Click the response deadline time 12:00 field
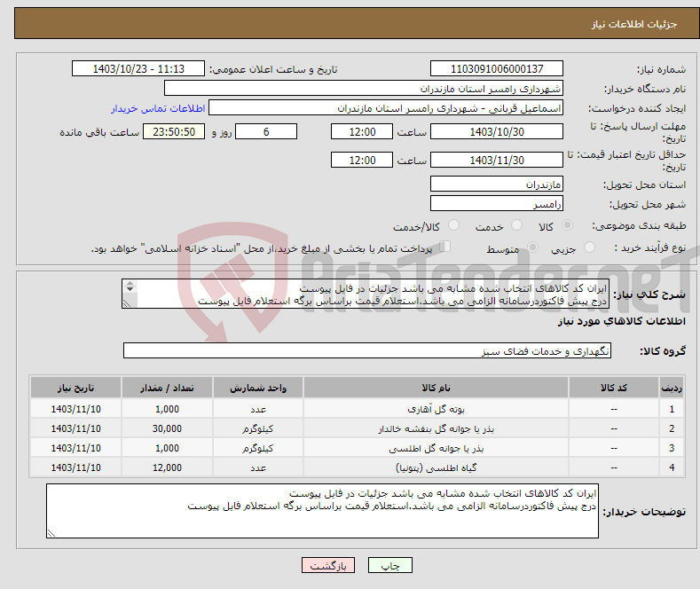 pyautogui.click(x=362, y=131)
